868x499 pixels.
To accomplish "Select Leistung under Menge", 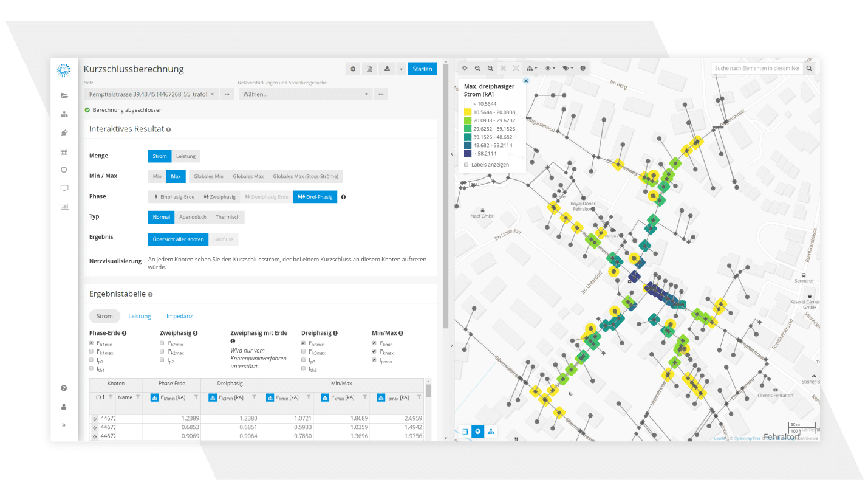I will (x=186, y=156).
